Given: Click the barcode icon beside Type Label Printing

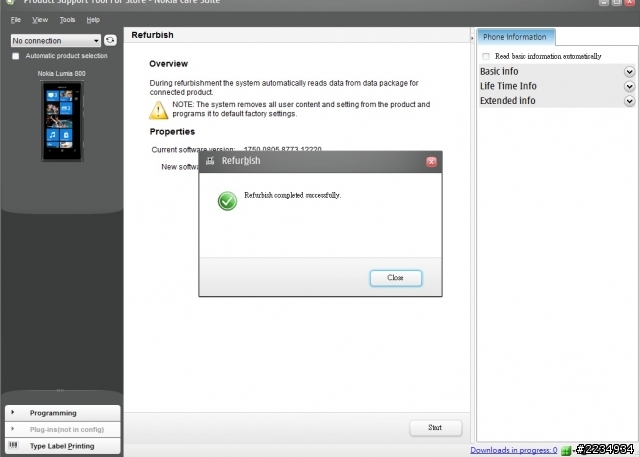Looking at the screenshot, I should (x=13, y=445).
